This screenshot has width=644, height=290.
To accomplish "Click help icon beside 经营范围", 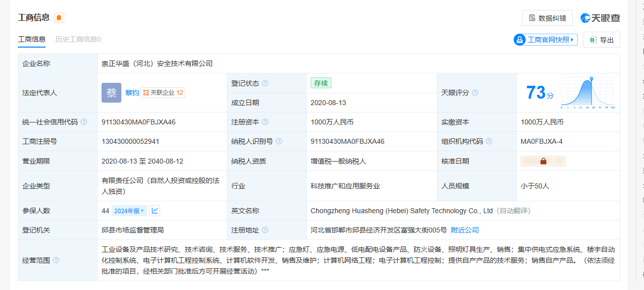I will (56, 260).
